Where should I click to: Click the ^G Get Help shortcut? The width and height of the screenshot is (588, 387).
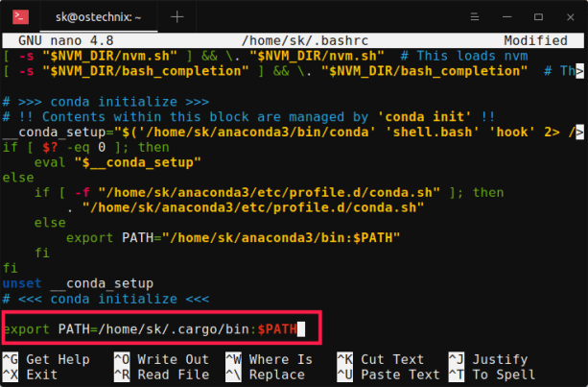coord(46,359)
